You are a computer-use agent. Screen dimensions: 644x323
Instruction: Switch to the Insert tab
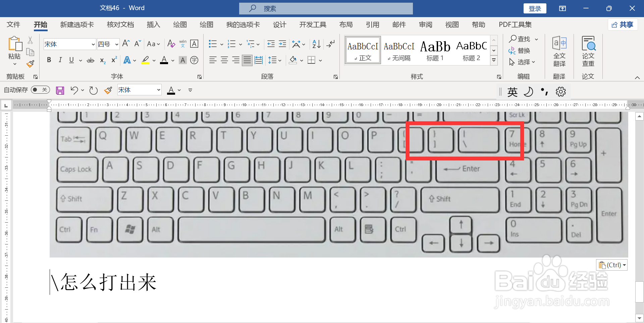point(153,25)
